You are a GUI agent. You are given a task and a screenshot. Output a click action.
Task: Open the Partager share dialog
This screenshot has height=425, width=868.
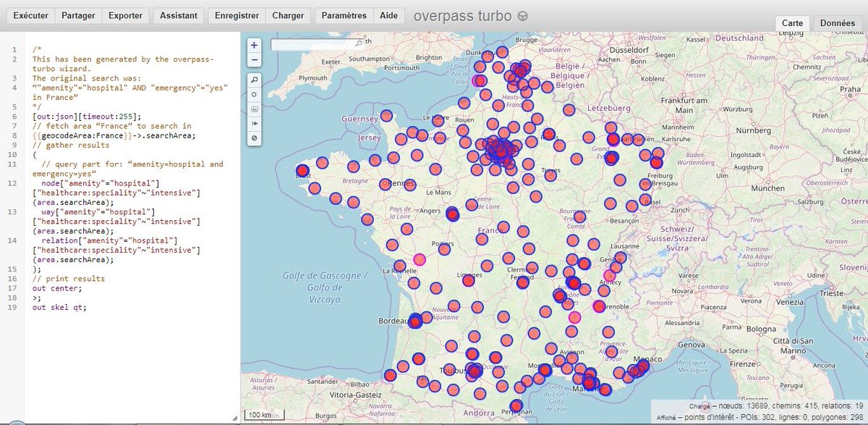click(78, 16)
